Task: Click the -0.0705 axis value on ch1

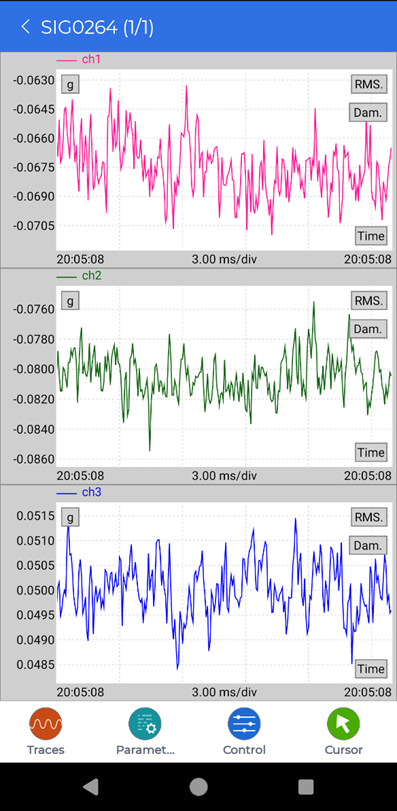Action: [34, 225]
